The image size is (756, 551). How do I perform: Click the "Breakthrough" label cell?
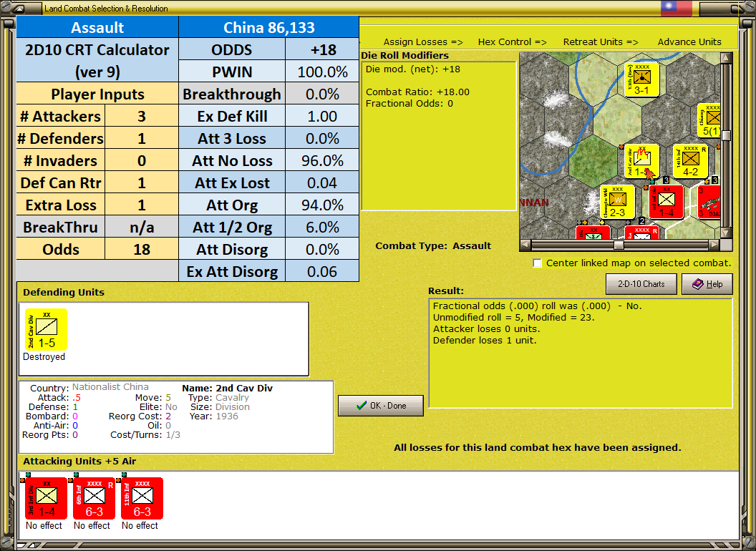232,94
